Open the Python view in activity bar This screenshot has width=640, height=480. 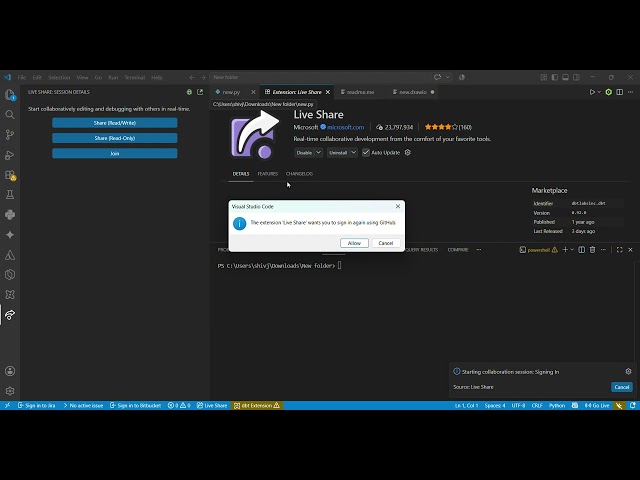(10, 215)
